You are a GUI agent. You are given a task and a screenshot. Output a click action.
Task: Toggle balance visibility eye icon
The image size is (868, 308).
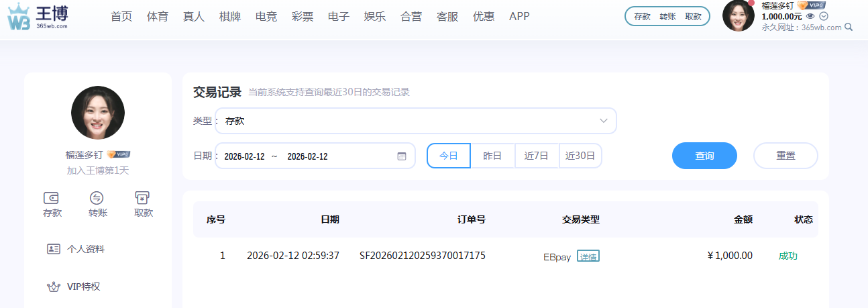(x=810, y=16)
